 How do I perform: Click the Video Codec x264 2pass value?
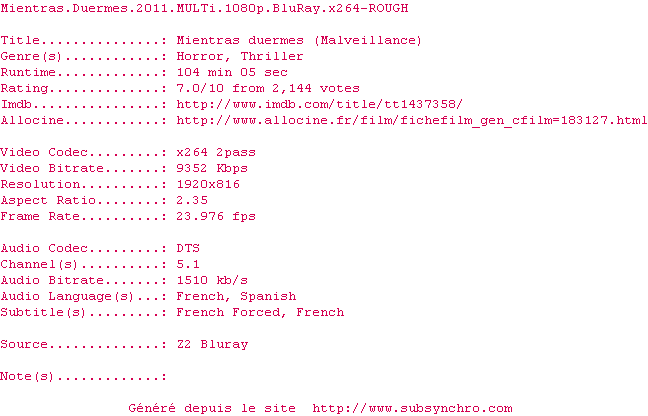[x=216, y=152]
